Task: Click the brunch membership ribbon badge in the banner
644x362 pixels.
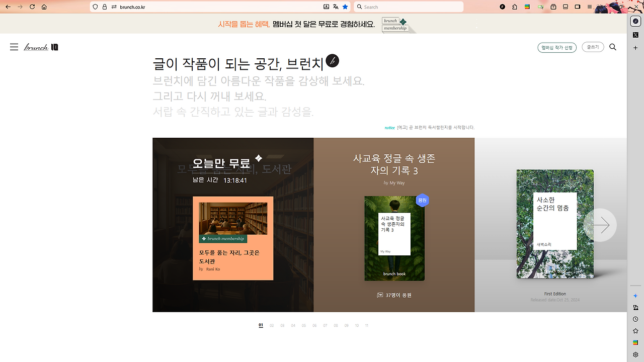Action: pyautogui.click(x=395, y=24)
